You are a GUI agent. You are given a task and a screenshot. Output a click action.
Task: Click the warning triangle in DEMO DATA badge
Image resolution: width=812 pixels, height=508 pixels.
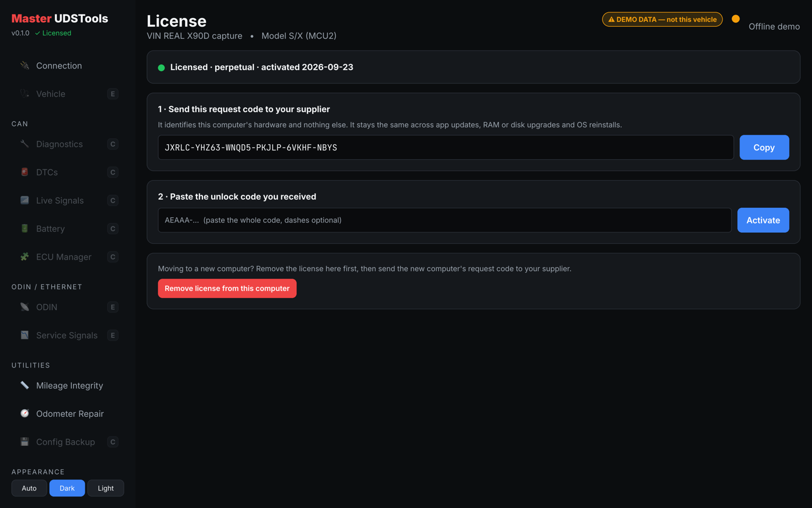[x=611, y=19]
